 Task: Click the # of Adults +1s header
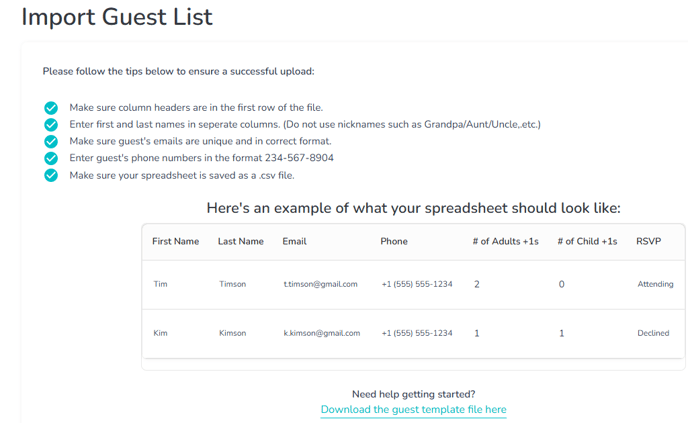505,241
